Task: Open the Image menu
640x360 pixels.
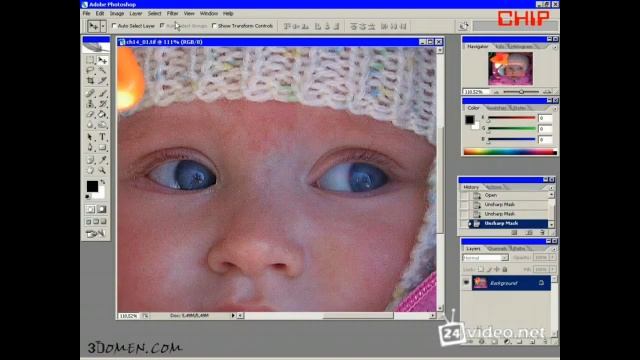Action: 117,13
